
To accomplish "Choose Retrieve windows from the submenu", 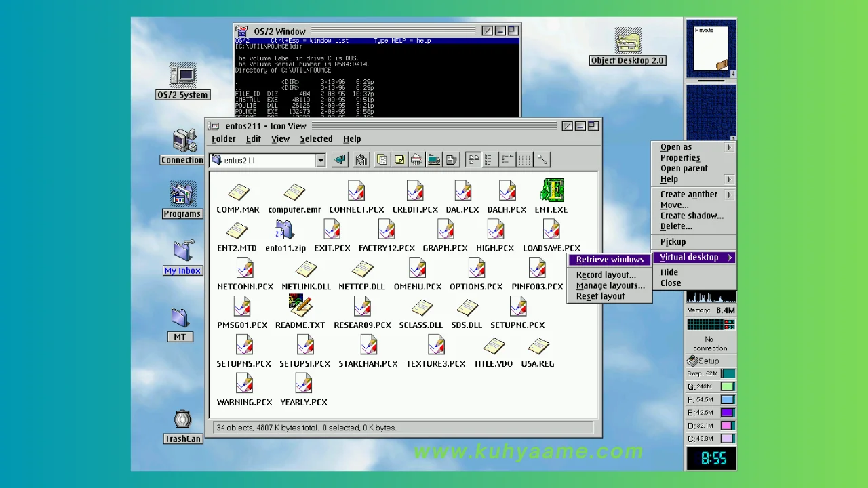I will click(610, 260).
